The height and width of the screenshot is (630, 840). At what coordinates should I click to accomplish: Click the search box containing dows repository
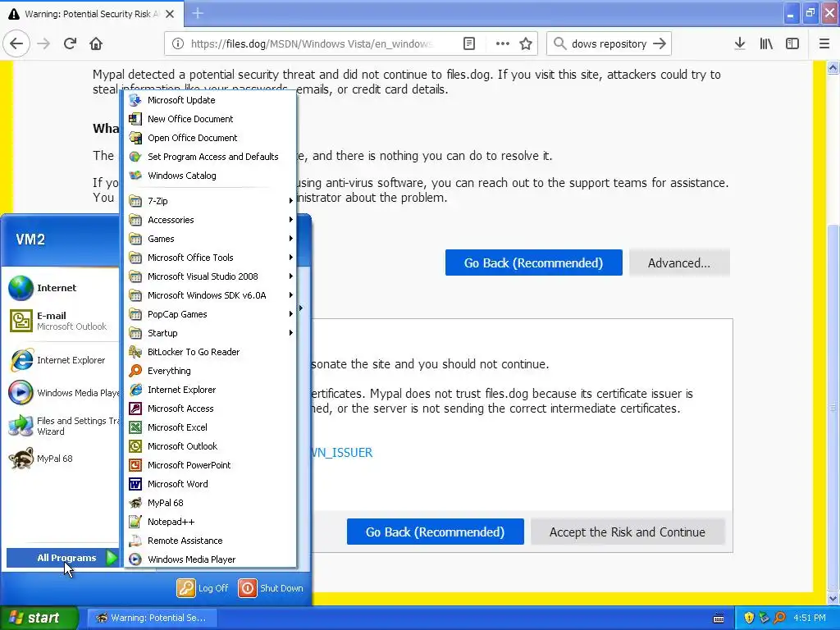tap(609, 44)
